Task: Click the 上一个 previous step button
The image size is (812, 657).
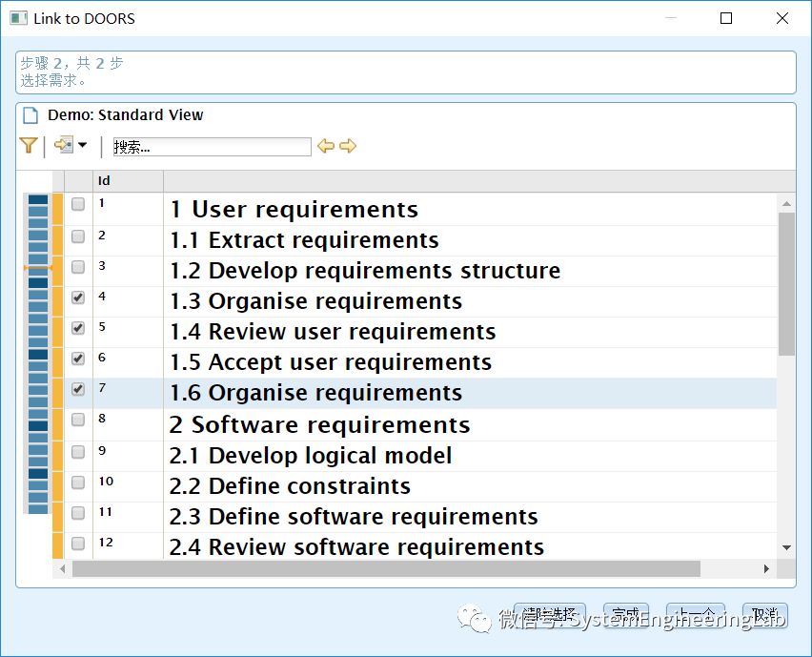Action: pyautogui.click(x=695, y=616)
